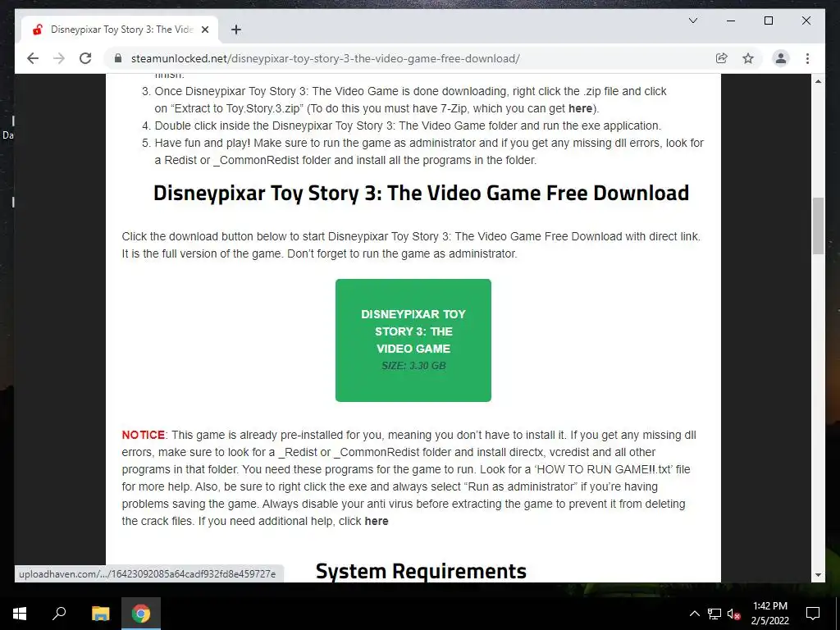
Task: Click the address bar URL
Action: point(325,58)
